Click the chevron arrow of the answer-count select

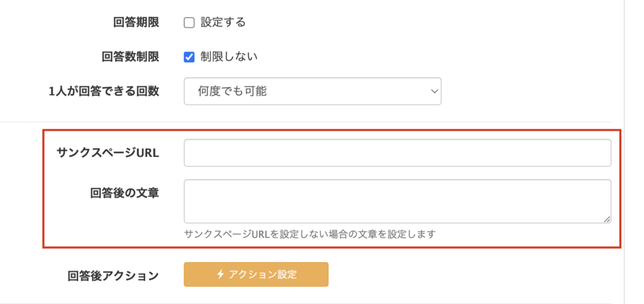pos(434,91)
